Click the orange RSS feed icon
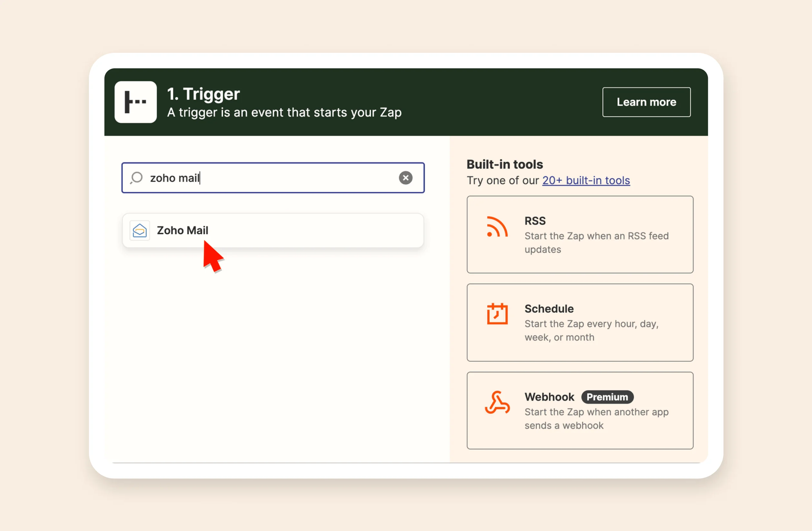 click(x=498, y=227)
